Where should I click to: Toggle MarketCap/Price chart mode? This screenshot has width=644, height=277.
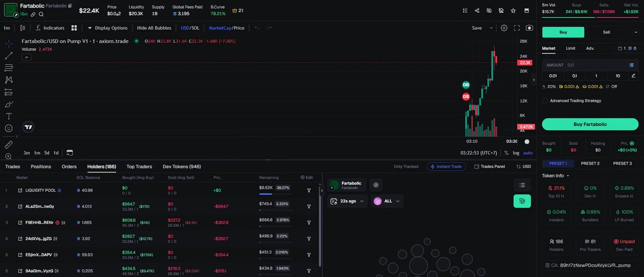coord(226,28)
